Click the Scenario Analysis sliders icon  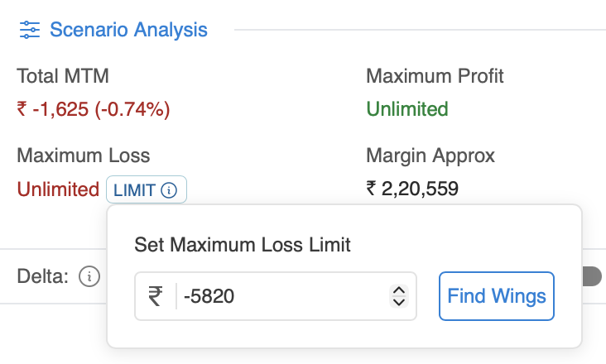point(29,31)
